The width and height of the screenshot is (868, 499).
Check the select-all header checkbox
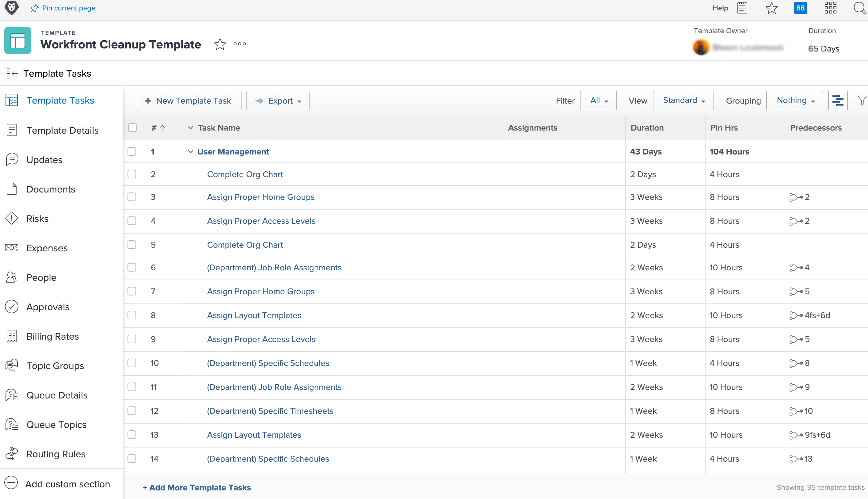[x=132, y=128]
